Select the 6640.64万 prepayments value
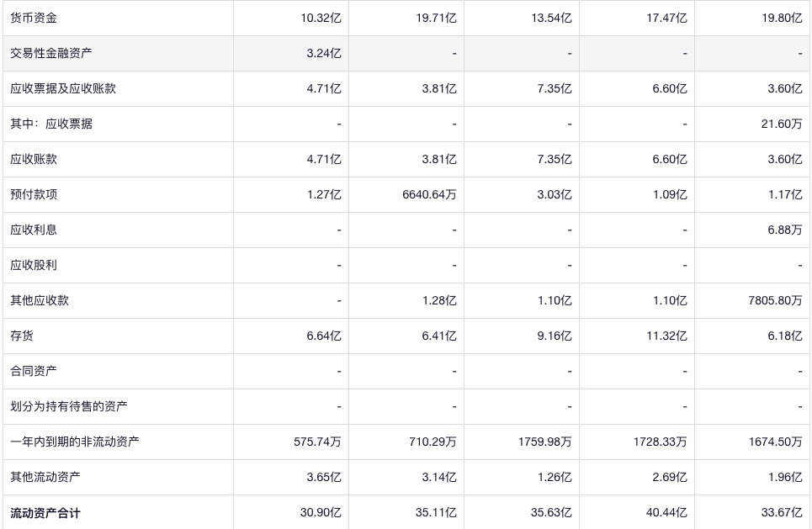812x529 pixels. click(x=429, y=194)
